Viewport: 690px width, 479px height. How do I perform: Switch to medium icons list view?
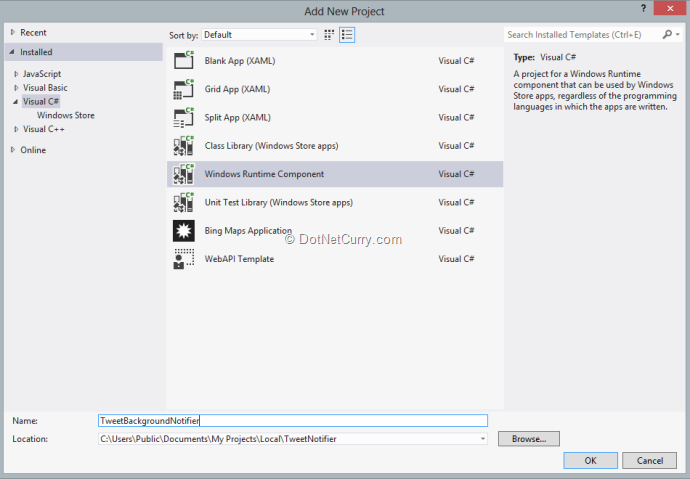tap(347, 35)
